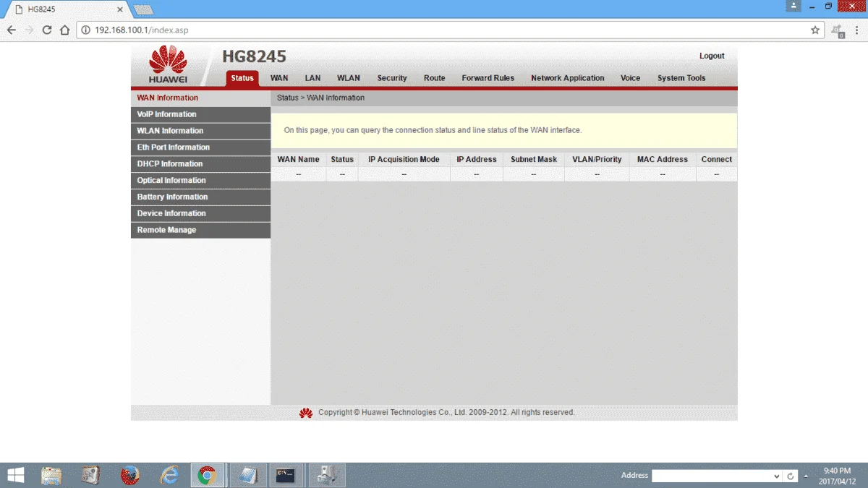Click the Connect column header
868x488 pixels.
click(717, 159)
